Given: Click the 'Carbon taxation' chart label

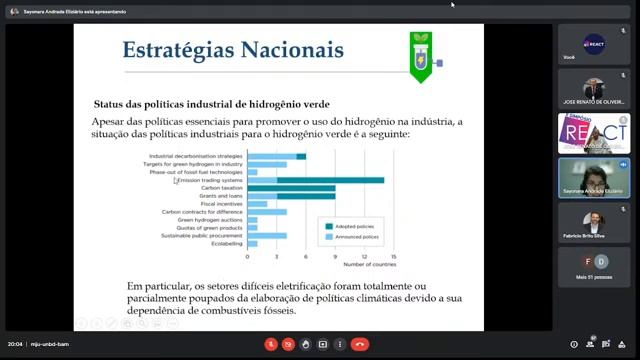Looking at the screenshot, I should (222, 188).
